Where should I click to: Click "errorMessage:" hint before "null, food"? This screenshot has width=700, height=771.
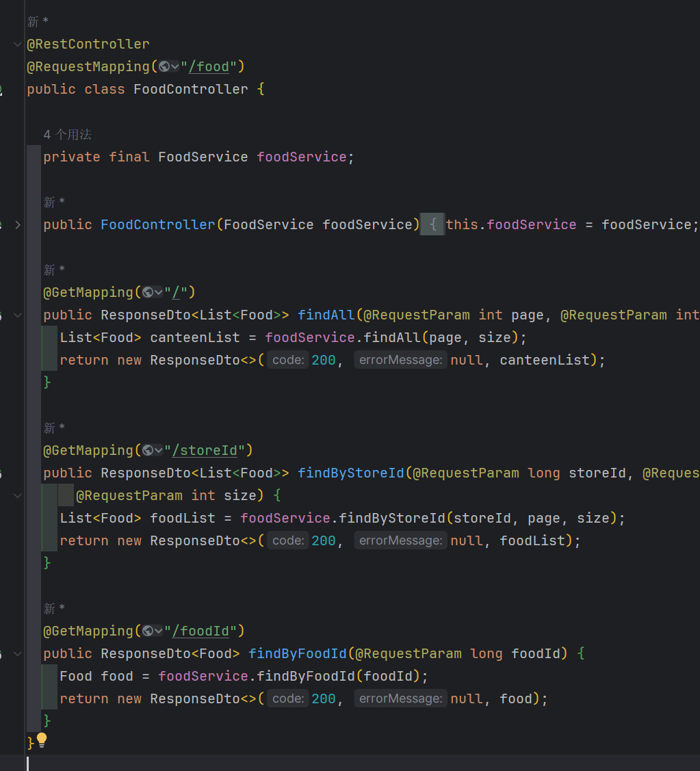pos(400,698)
